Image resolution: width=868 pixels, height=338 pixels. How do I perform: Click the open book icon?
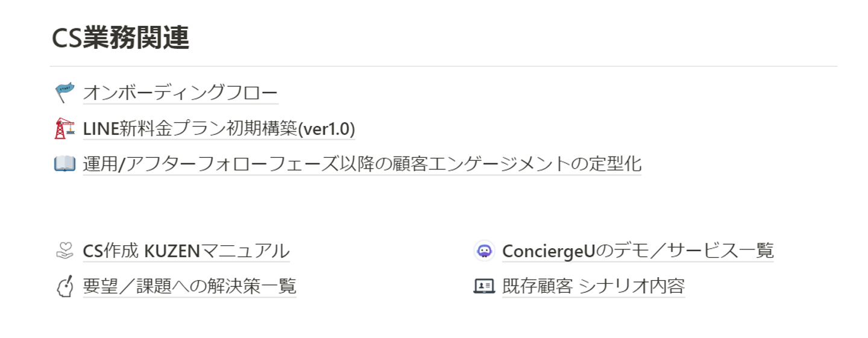point(64,164)
